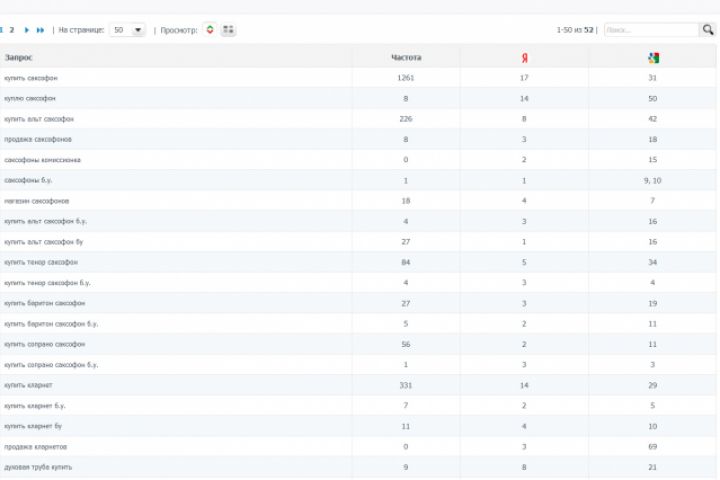Click Yandex position 14 for куплю саксофон
720x480 pixels.
(x=524, y=98)
